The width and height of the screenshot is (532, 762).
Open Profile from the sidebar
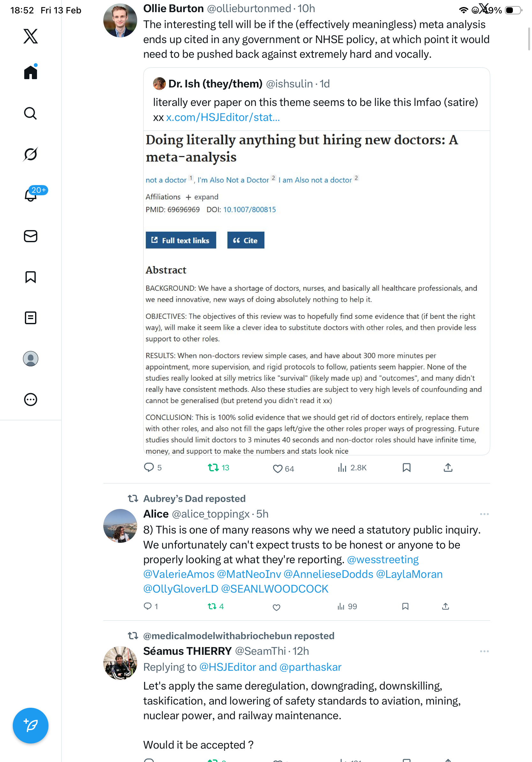coord(31,358)
